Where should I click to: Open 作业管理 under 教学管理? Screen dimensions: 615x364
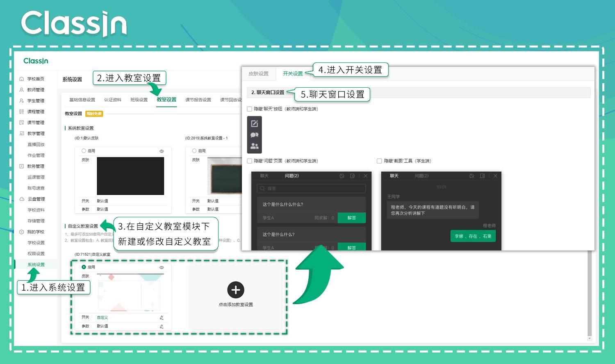[36, 155]
